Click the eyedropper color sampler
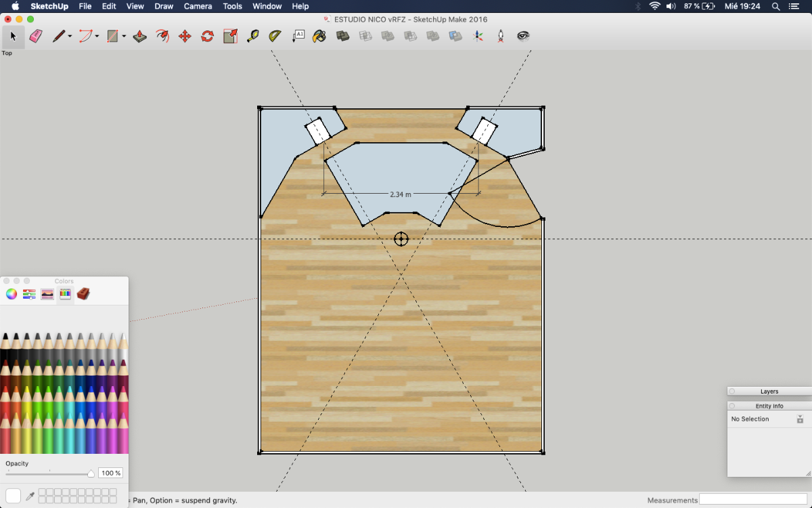812x508 pixels. [30, 496]
